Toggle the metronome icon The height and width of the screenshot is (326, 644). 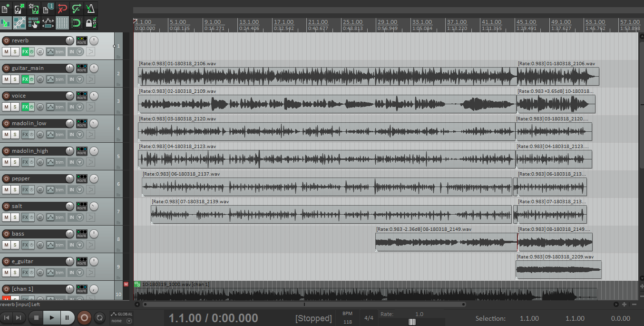click(90, 8)
